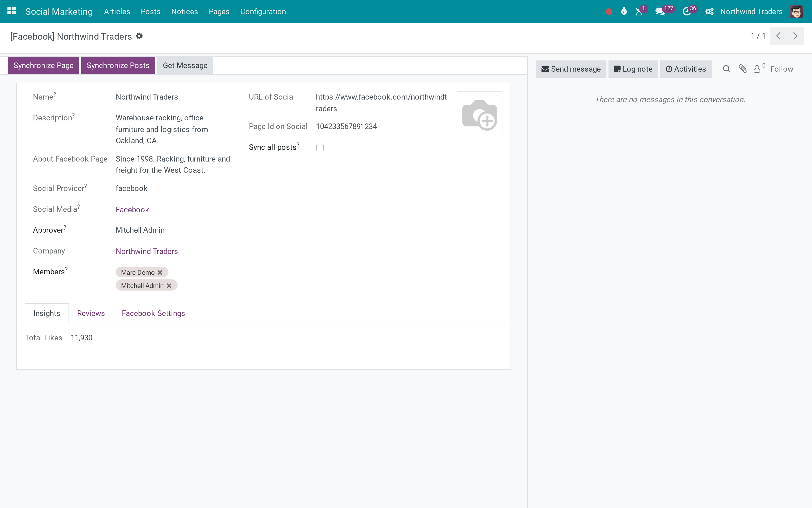
Task: Open the user avatar menu
Action: [x=796, y=12]
